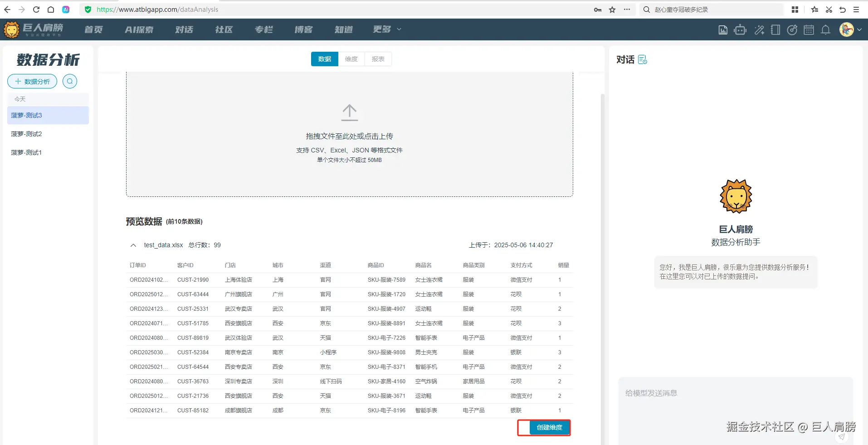Click the product name cell 空气炸锅
Viewport: 868px width, 445px height.
point(426,381)
